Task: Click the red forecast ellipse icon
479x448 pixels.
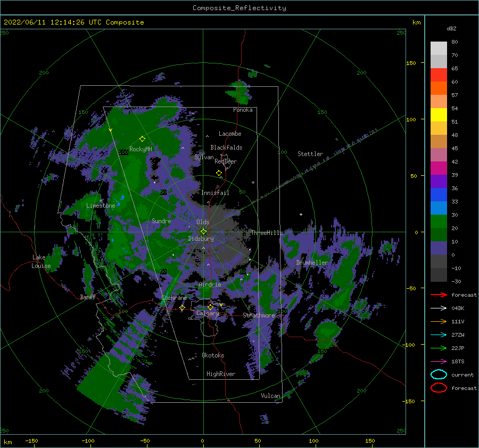Action: pos(439,388)
